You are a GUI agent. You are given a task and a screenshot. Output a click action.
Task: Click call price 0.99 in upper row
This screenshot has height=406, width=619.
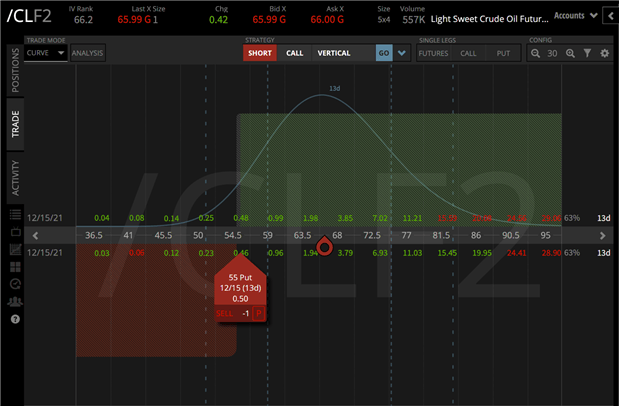tap(276, 218)
